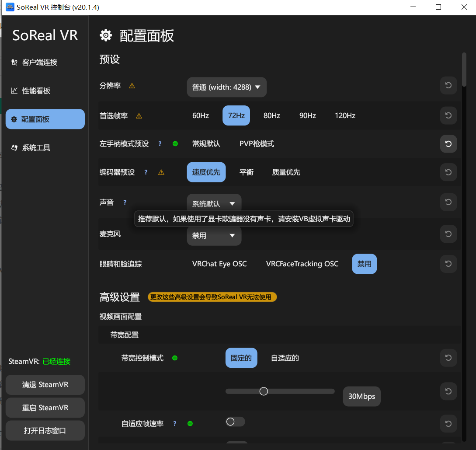Image resolution: width=476 pixels, height=450 pixels.
Task: Choose 常规默认 left controller mode
Action: tap(206, 143)
